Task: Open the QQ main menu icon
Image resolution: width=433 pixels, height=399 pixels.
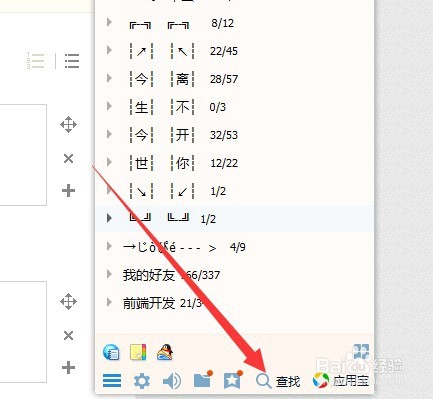Action: click(112, 380)
